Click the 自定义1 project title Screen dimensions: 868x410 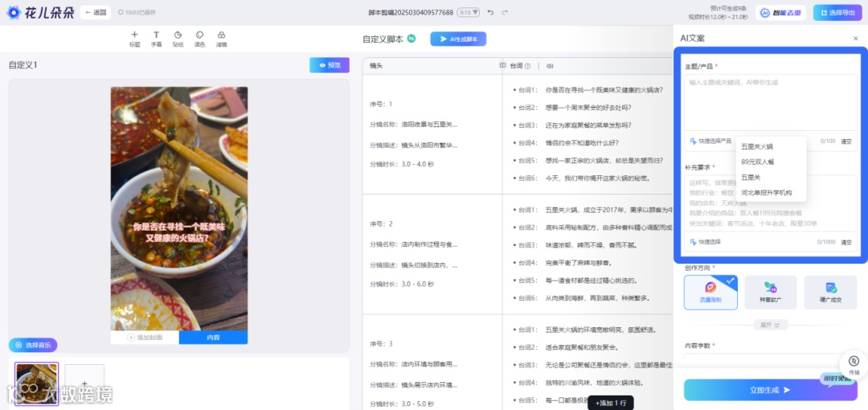pos(23,65)
